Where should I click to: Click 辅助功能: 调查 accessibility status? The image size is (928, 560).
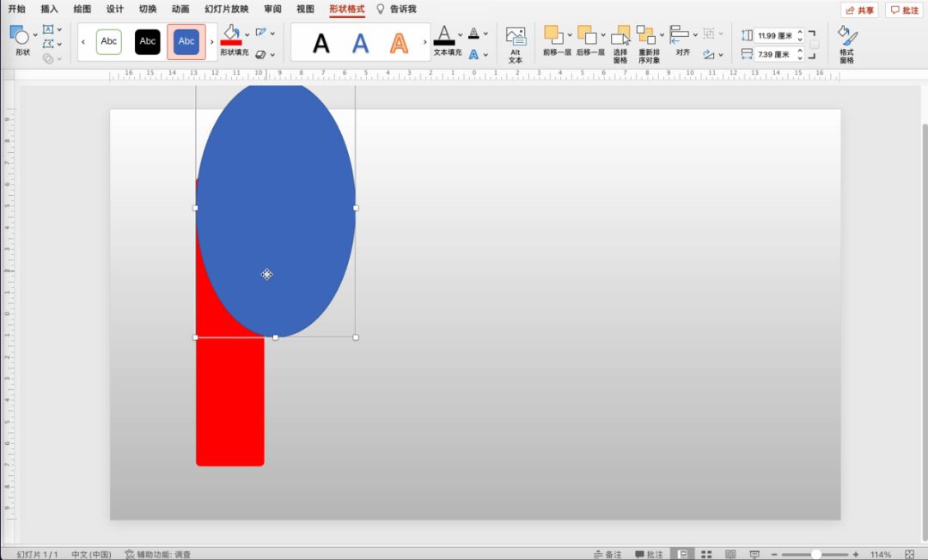click(x=157, y=554)
